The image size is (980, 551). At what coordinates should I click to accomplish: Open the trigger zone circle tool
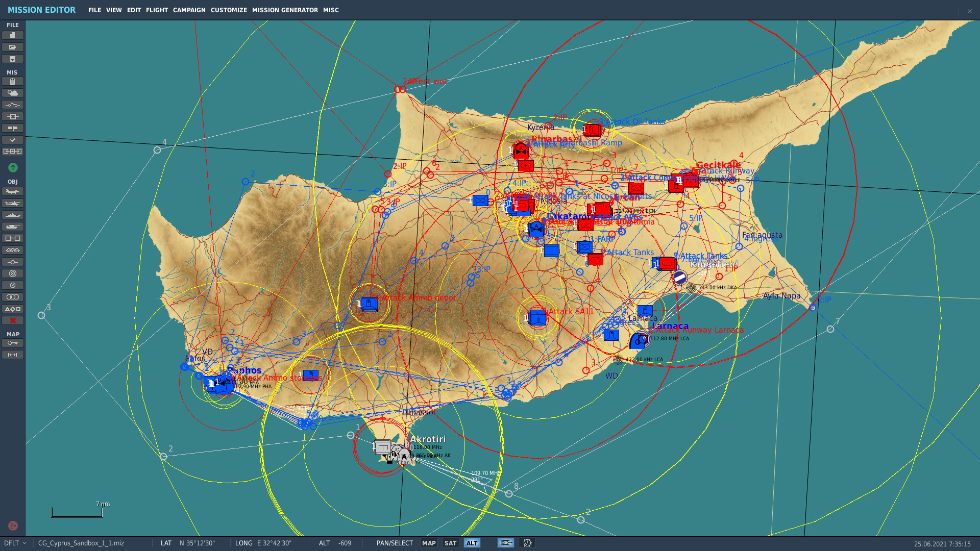pos(13,274)
